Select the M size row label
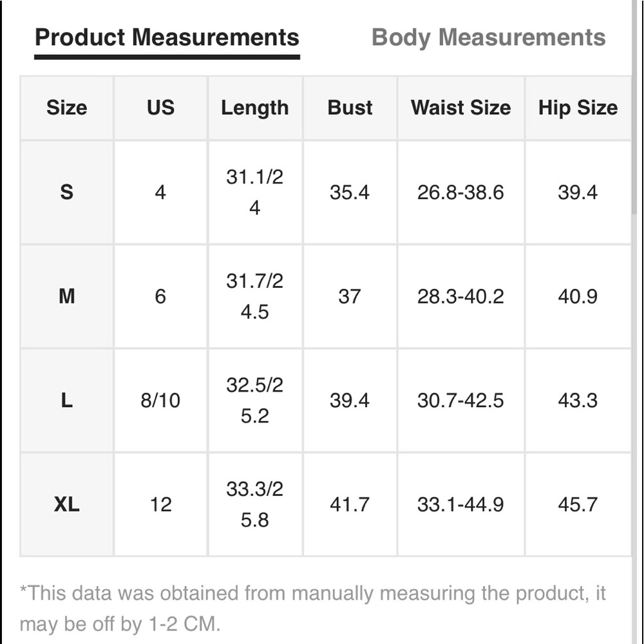The width and height of the screenshot is (644, 644). click(67, 296)
